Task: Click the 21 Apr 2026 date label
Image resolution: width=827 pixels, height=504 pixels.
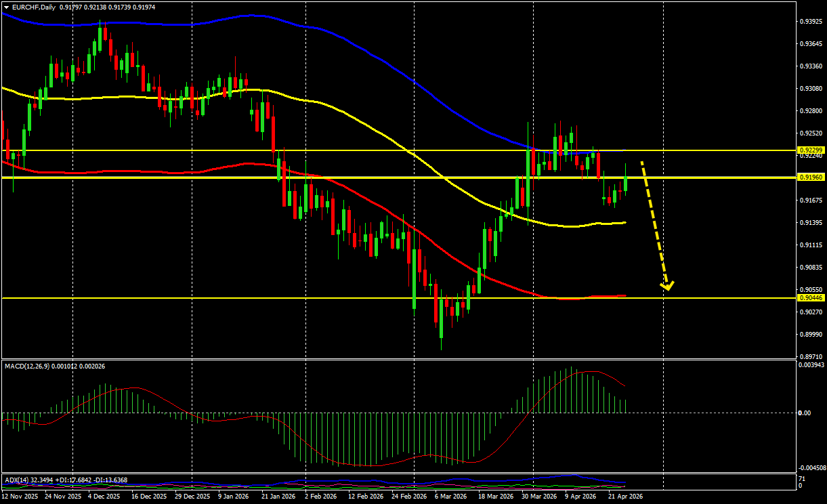Action: coord(624,496)
